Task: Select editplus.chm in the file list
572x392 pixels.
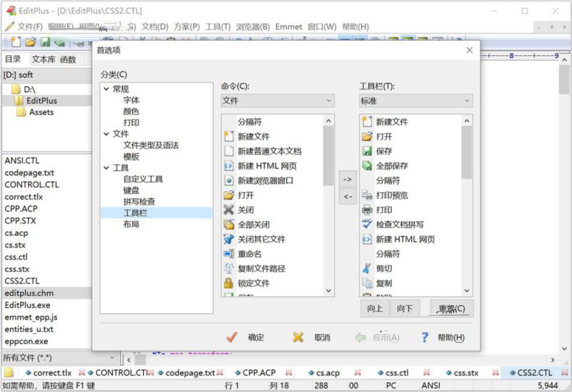Action: click(x=46, y=293)
